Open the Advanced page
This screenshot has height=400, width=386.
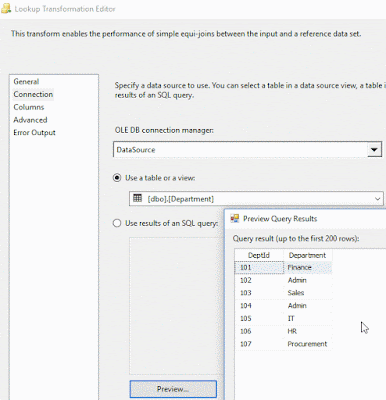(x=30, y=120)
